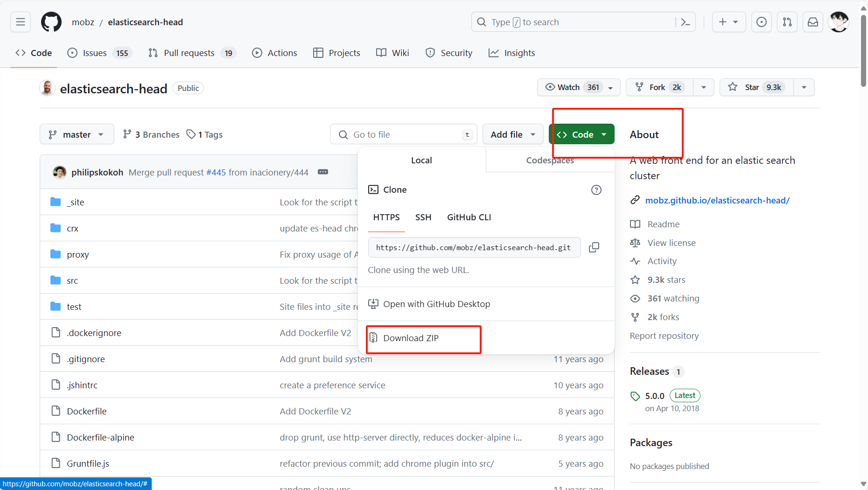The image size is (868, 490).
Task: Open pull requests from the top bar icon
Action: [x=787, y=21]
